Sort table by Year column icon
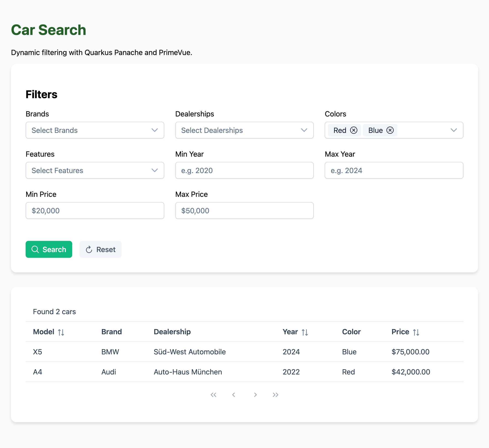The image size is (489, 448). point(305,332)
